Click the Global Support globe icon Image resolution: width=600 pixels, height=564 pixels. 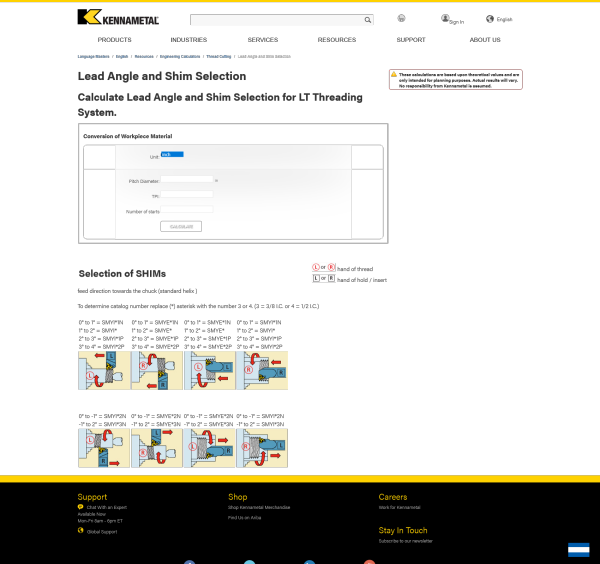[x=80, y=530]
